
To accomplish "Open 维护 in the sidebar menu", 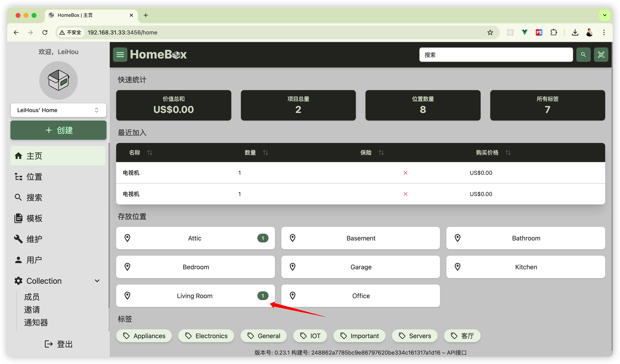I will (34, 239).
